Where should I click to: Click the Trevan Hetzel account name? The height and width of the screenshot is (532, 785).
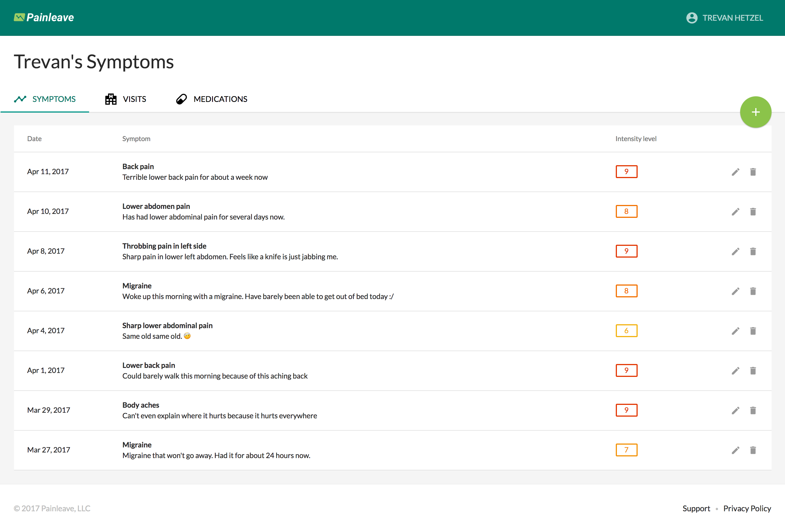tap(732, 18)
